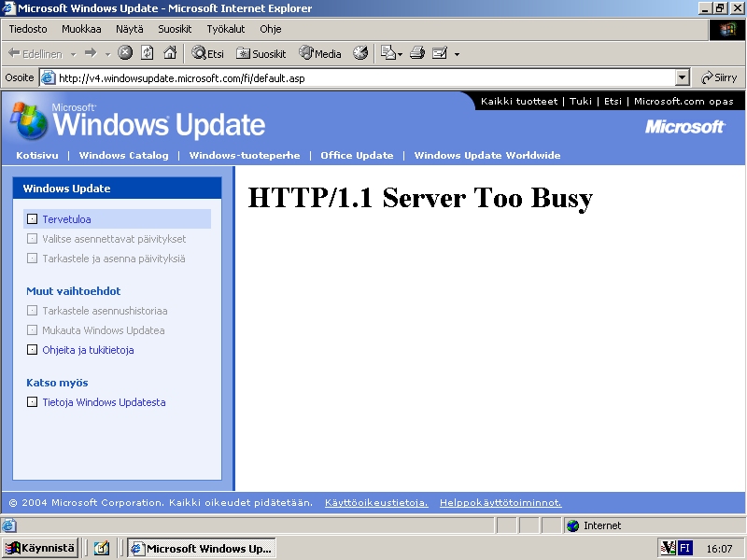Click the Ohjeita ja tukitietoja link

(x=88, y=350)
